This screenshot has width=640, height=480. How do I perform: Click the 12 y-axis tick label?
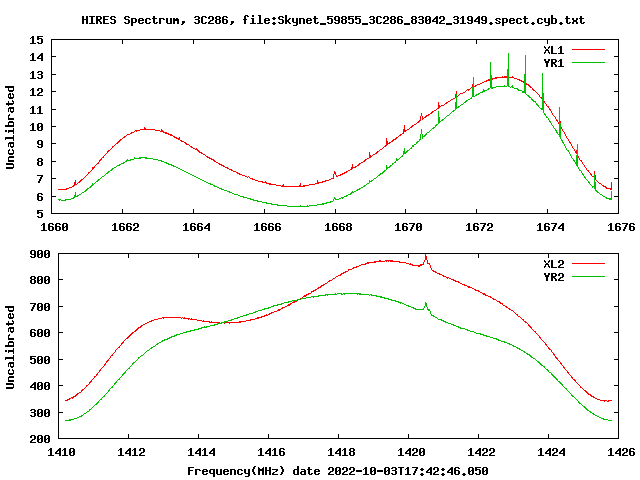point(36,92)
